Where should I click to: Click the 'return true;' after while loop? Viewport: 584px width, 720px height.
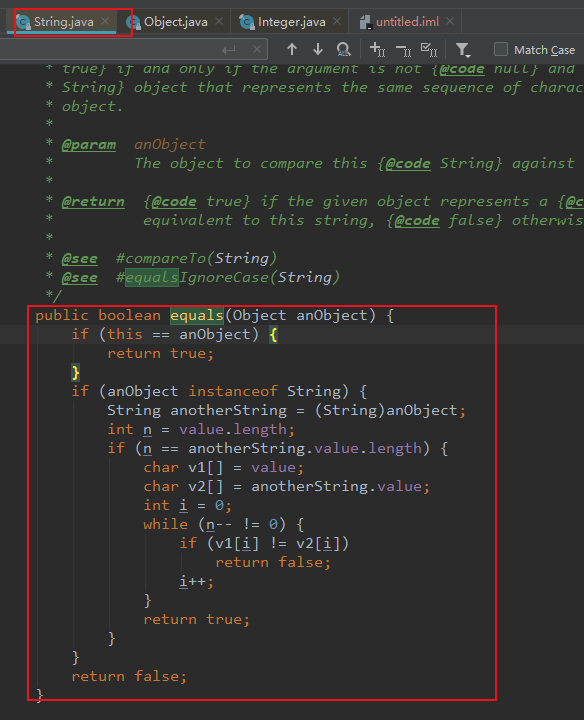[197, 619]
